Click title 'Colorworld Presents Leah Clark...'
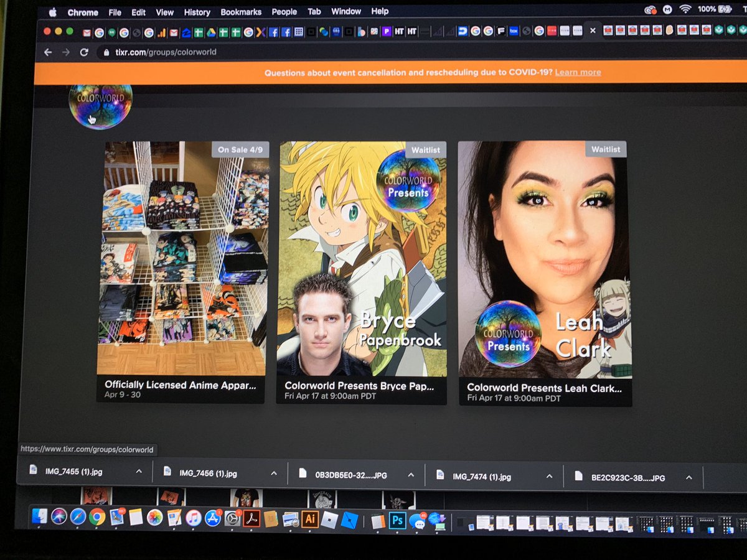Screen dimensions: 747x560 545,387
